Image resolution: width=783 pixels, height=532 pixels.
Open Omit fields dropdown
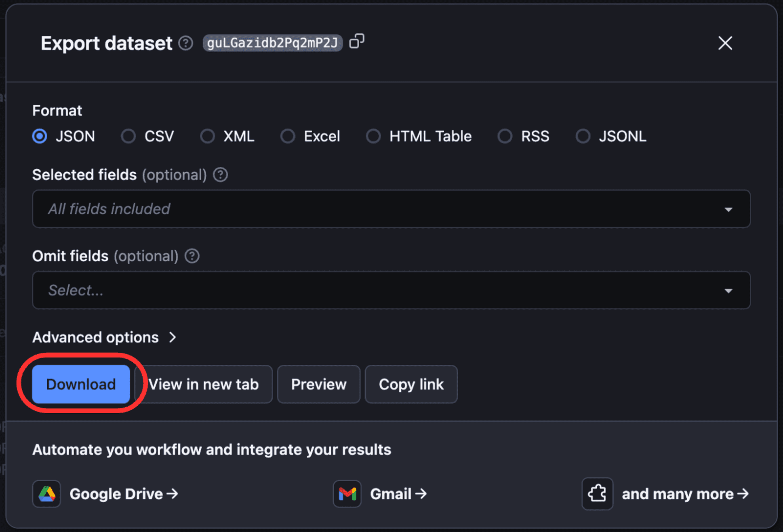click(392, 290)
